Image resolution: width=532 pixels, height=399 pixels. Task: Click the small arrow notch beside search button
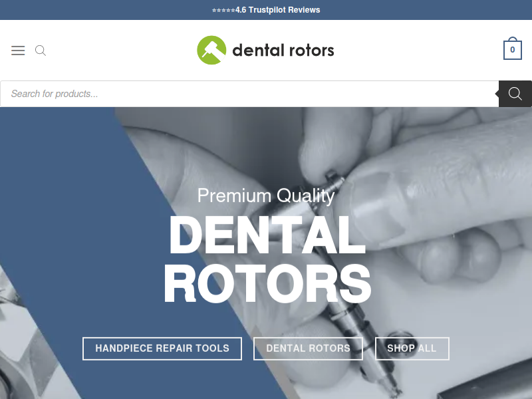497,94
